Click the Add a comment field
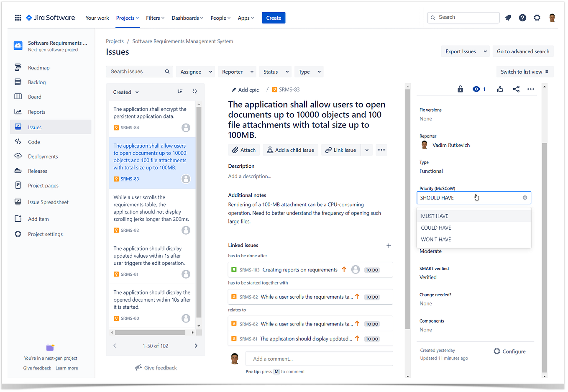The height and width of the screenshot is (392, 568). (319, 359)
